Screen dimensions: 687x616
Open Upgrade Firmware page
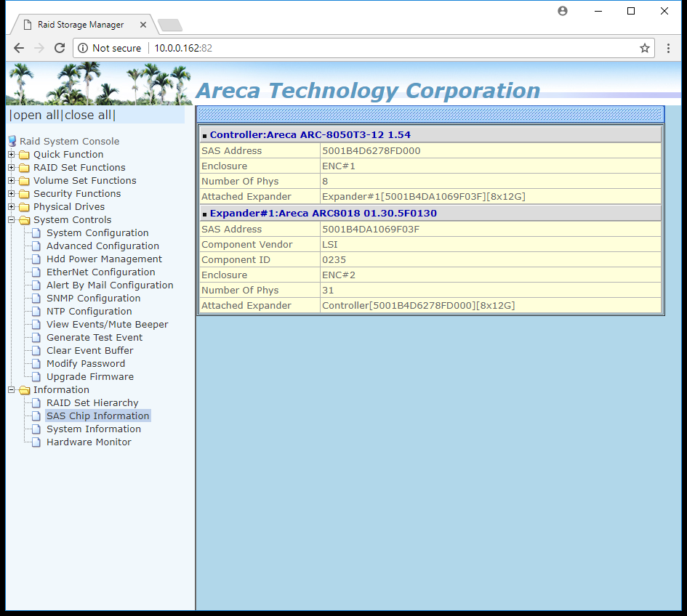[x=90, y=376]
